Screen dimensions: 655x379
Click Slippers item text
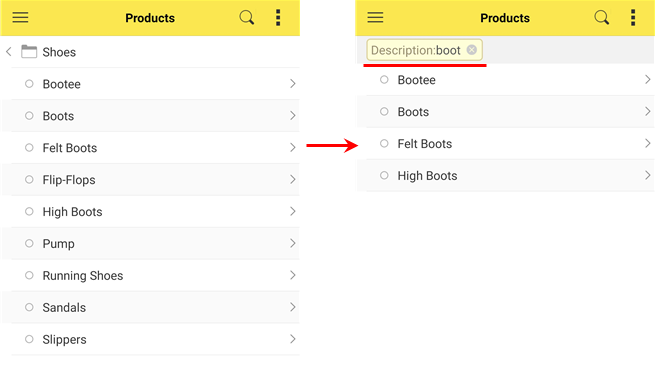[x=64, y=340]
